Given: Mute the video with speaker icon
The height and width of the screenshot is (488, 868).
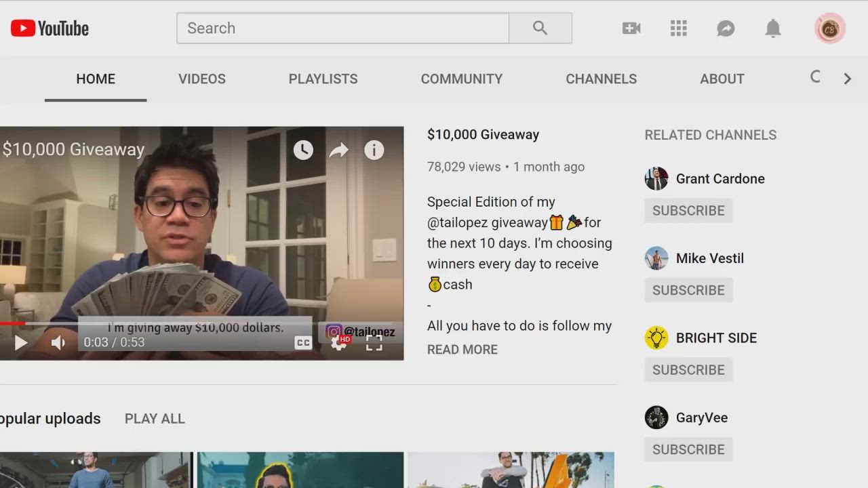Looking at the screenshot, I should click(58, 343).
